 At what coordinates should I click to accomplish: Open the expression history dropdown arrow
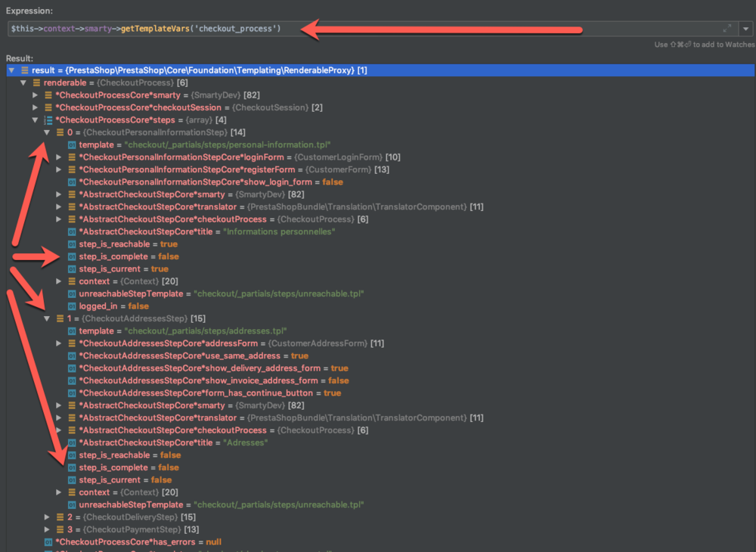[x=744, y=28]
